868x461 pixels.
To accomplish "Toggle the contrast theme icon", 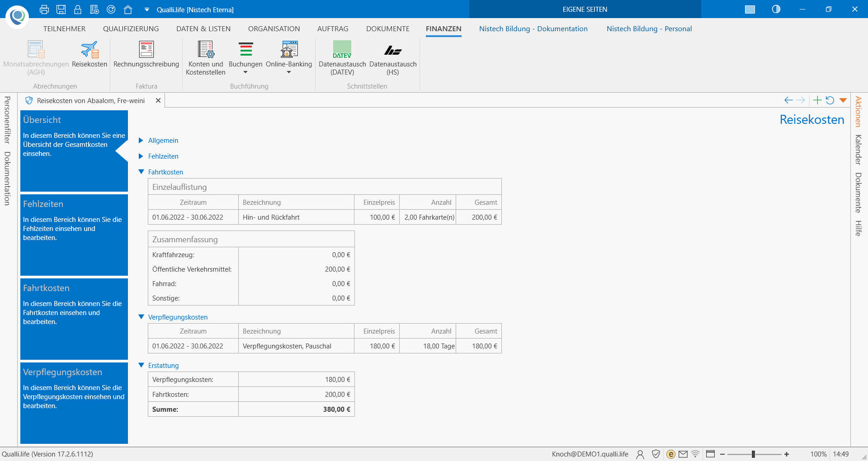I will coord(776,9).
